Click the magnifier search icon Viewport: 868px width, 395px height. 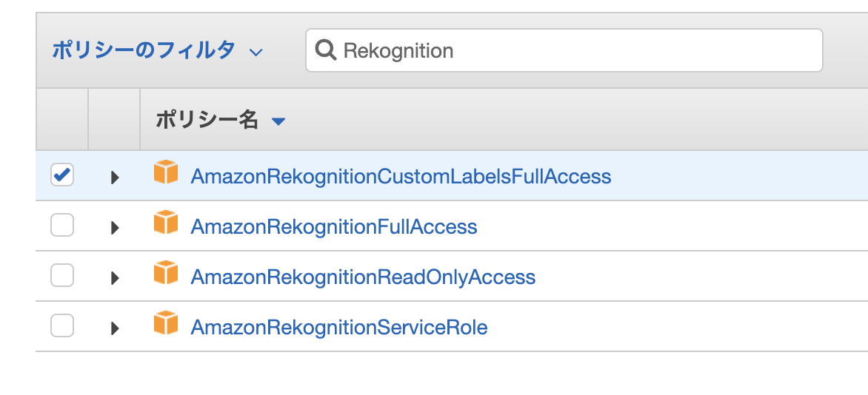[x=326, y=50]
